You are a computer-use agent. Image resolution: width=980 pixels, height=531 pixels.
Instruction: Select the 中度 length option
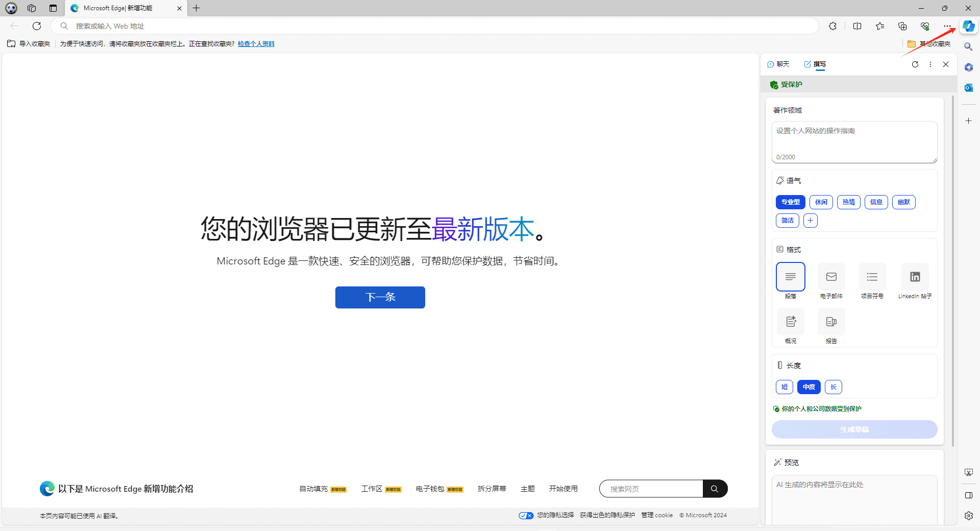(x=809, y=387)
